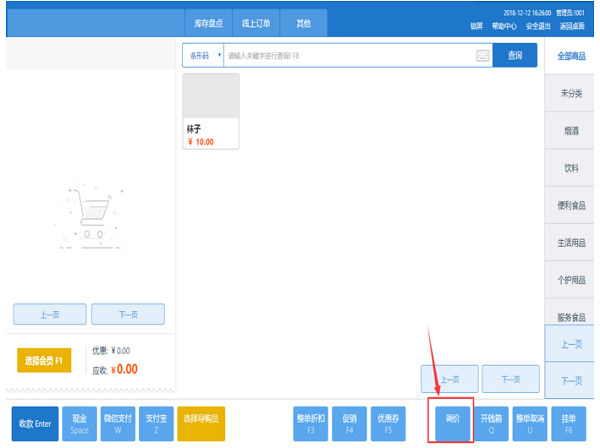Apply 整单折扣 F3 whole-order discount
Viewport: 600px width, 448px height.
[x=311, y=424]
